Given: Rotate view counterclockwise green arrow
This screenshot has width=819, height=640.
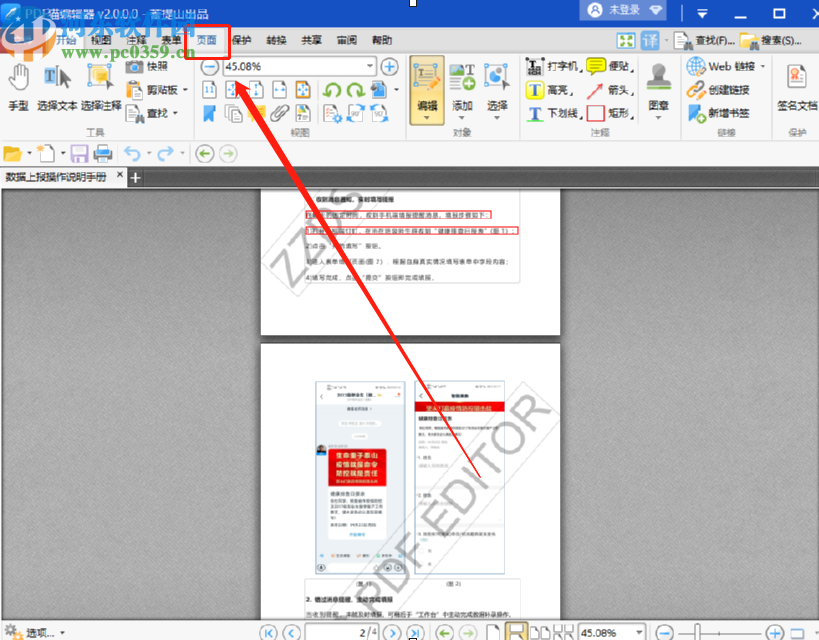Looking at the screenshot, I should point(332,90).
